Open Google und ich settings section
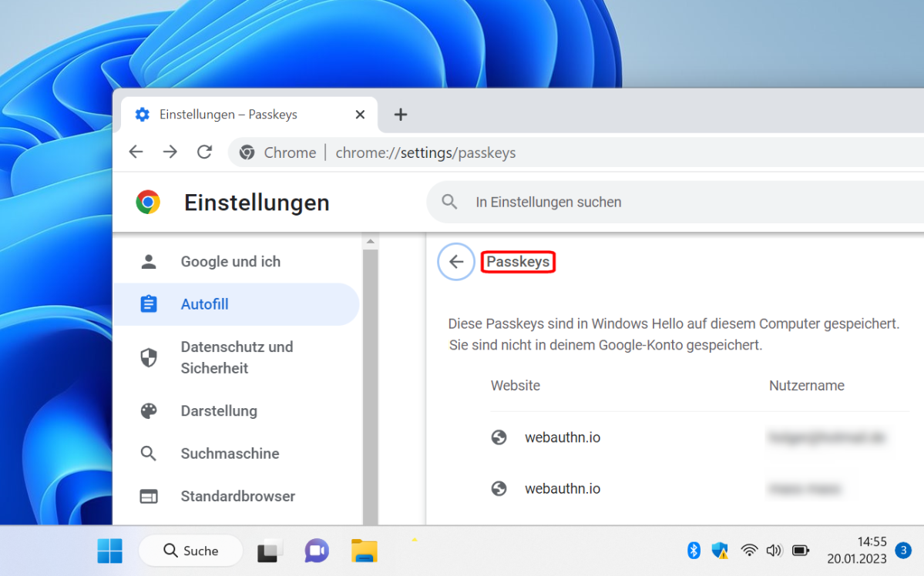 click(x=236, y=262)
